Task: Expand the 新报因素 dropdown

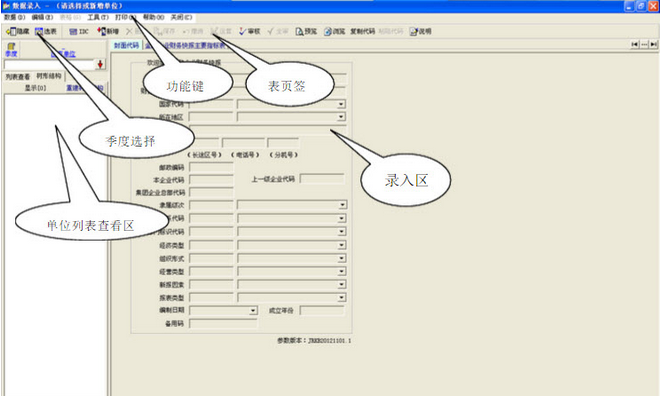Action: (342, 285)
